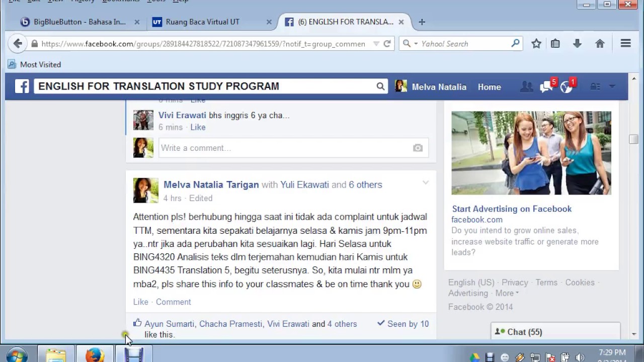Like Melva's Attention post
The image size is (644, 362).
[141, 302]
